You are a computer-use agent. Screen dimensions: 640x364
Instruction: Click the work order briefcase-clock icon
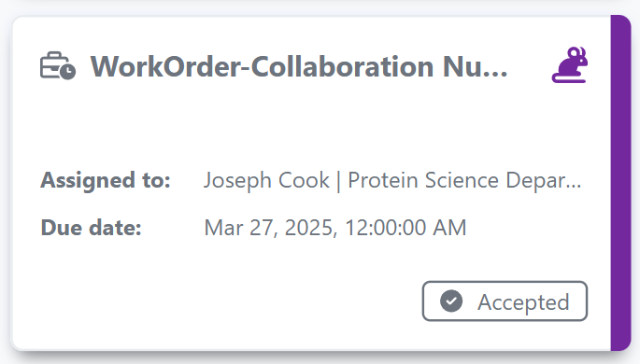(58, 65)
